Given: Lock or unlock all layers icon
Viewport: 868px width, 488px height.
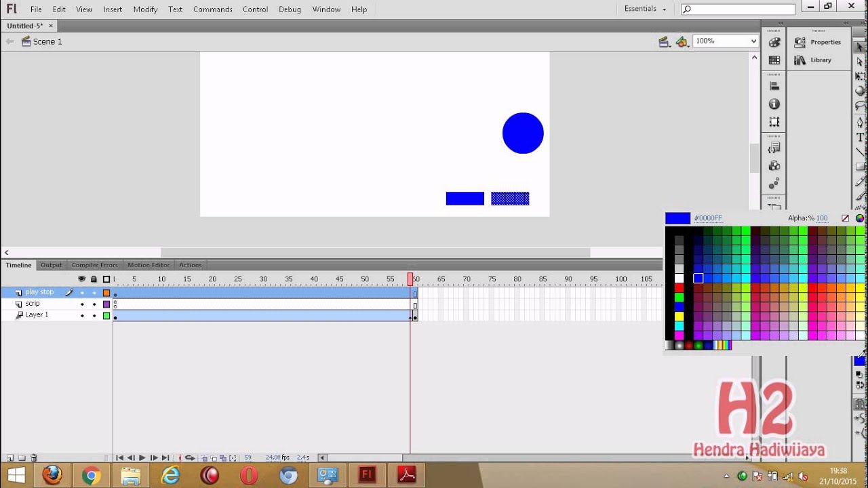Looking at the screenshot, I should pyautogui.click(x=94, y=279).
